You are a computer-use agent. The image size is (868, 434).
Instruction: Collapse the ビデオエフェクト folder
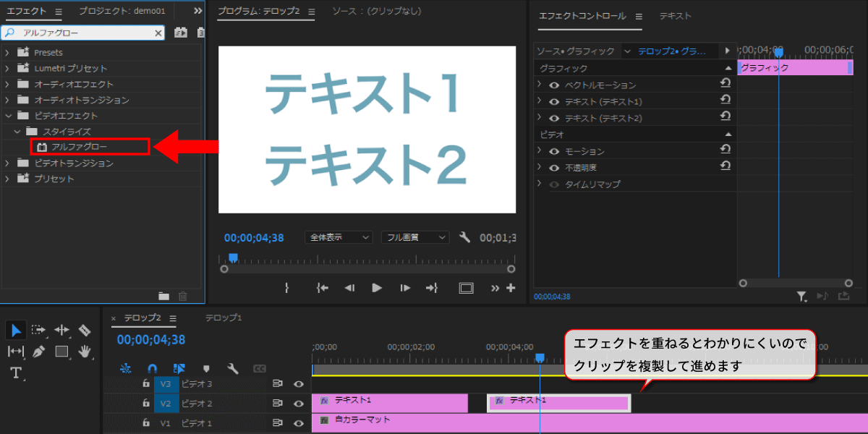[x=7, y=116]
